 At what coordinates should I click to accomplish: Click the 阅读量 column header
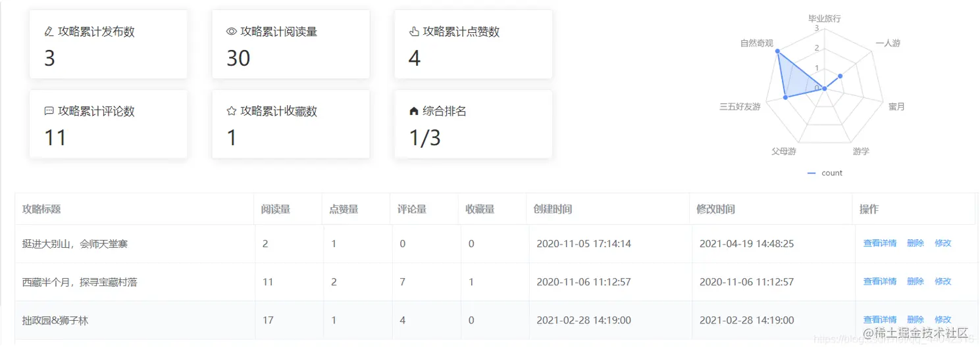pos(288,209)
